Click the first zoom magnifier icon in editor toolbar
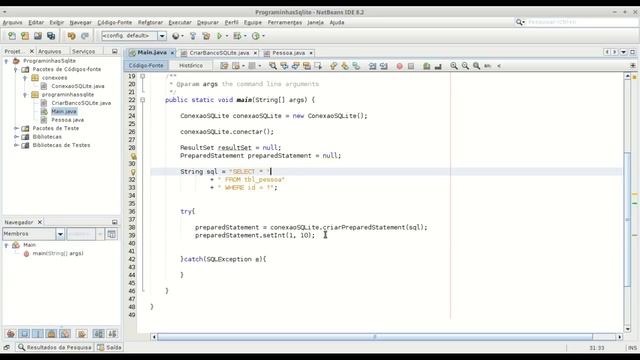The width and height of the screenshot is (640, 360). point(454,66)
